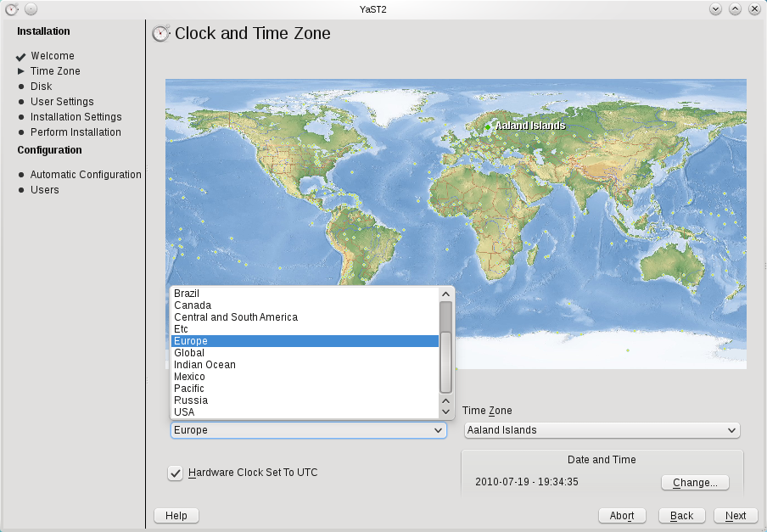767x532 pixels.
Task: Click the Aaland Islands marker on map
Action: (x=489, y=127)
